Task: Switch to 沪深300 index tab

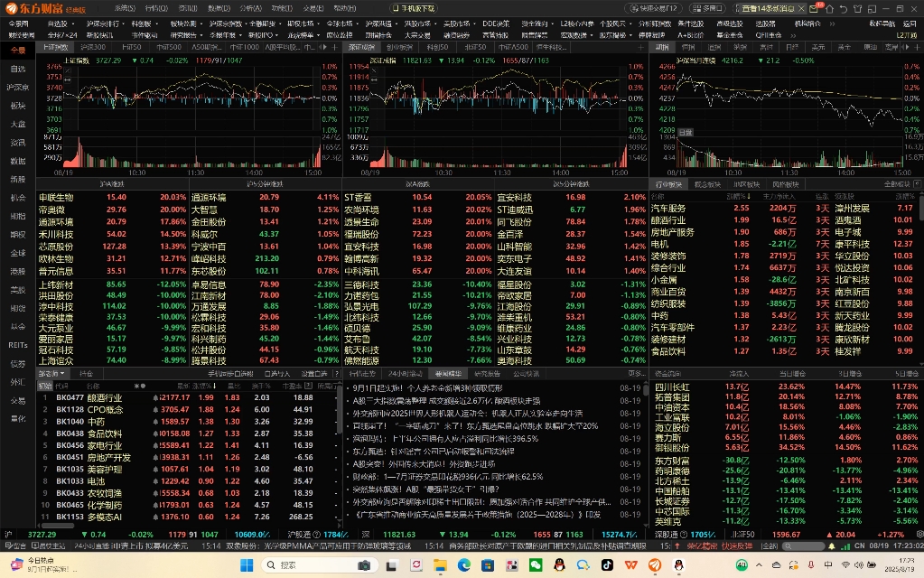Action: 93,47
